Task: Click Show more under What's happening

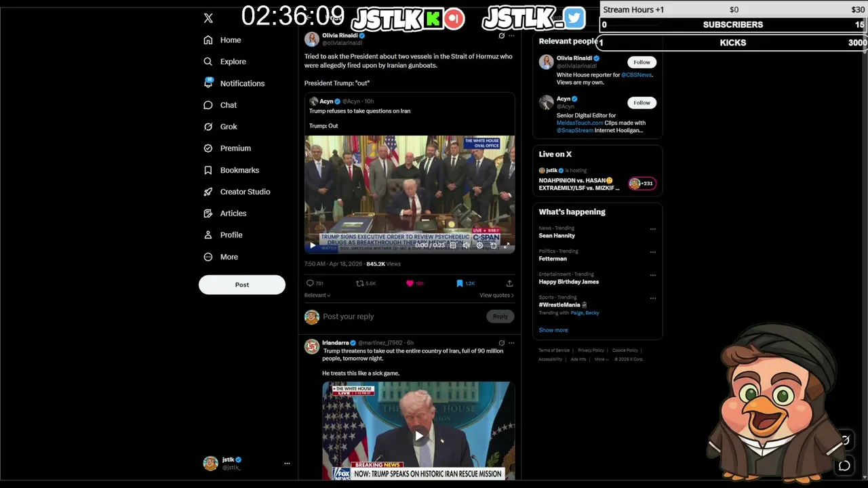Action: 553,330
